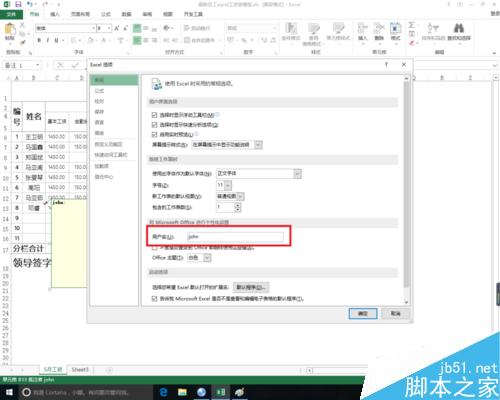Click the Windows Start button
The width and height of the screenshot is (500, 400).
point(9,392)
